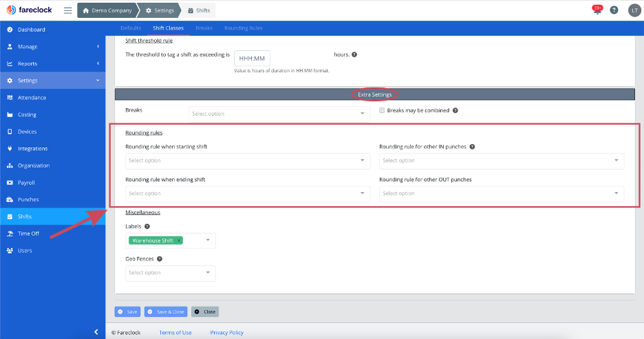Open Rounding rule for other OUT punches dropdown
The image size is (644, 339).
(x=502, y=194)
